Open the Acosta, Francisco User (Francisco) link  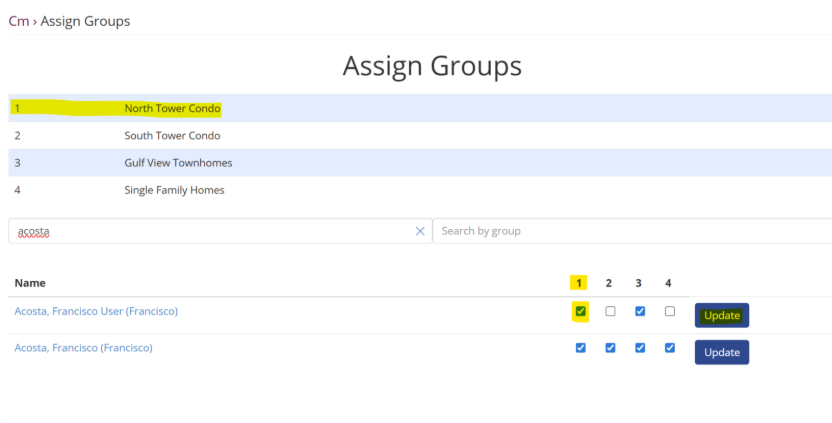[x=96, y=311]
